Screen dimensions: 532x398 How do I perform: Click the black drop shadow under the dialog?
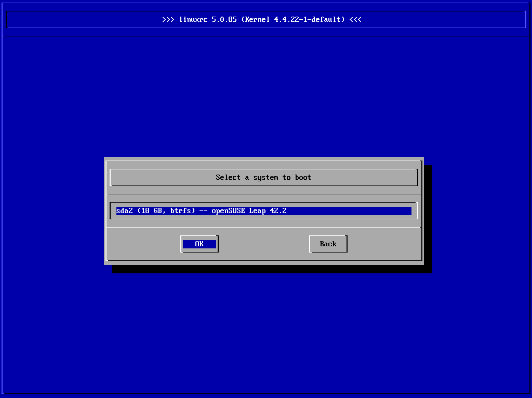[270, 269]
